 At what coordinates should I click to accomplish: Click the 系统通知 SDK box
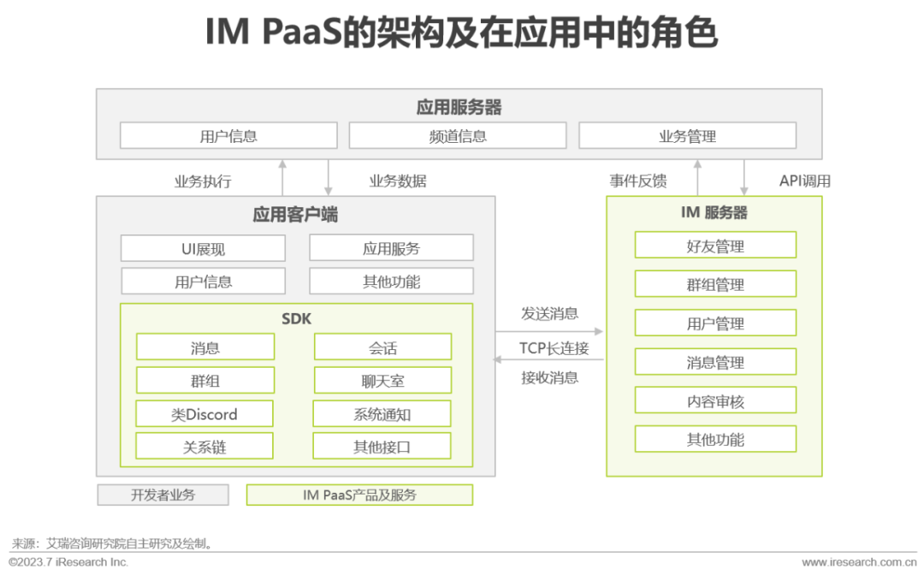click(383, 413)
